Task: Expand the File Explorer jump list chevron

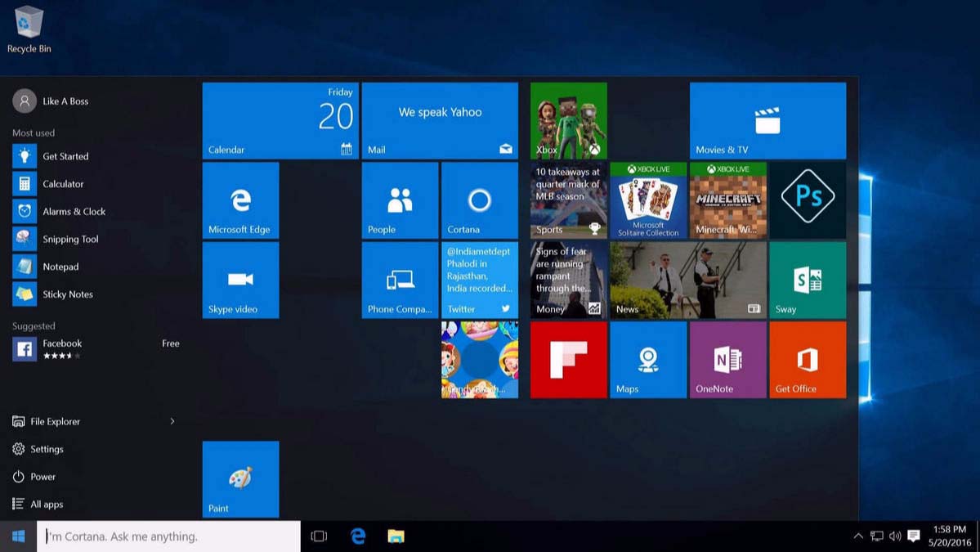Action: 172,421
